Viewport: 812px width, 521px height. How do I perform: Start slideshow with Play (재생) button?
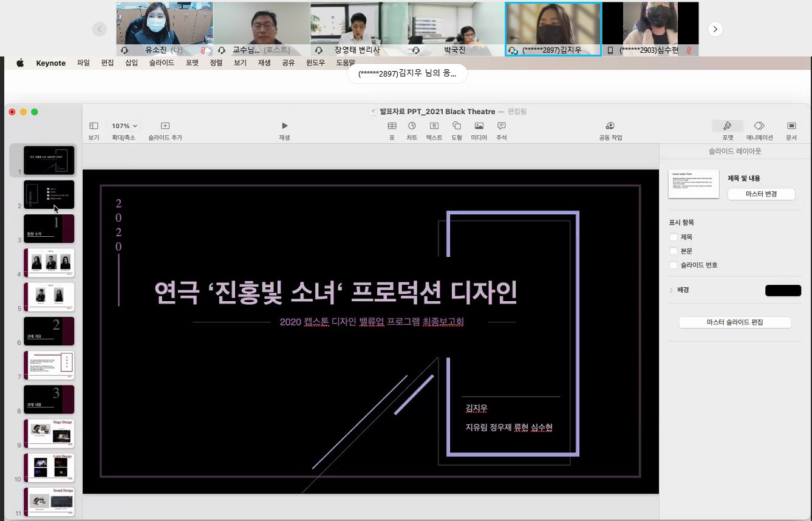[x=284, y=126]
